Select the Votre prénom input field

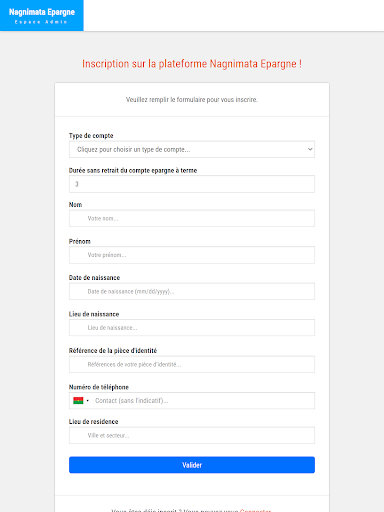(x=192, y=255)
